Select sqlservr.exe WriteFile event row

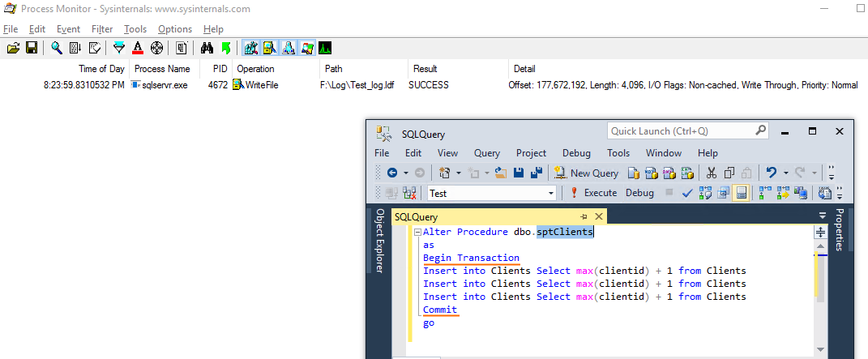click(x=434, y=85)
